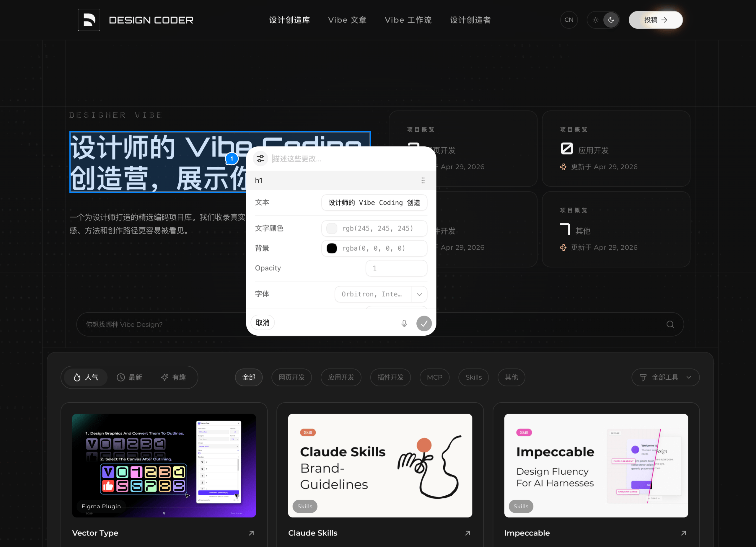Open the Vector Type project title
This screenshot has width=756, height=547.
coord(95,533)
